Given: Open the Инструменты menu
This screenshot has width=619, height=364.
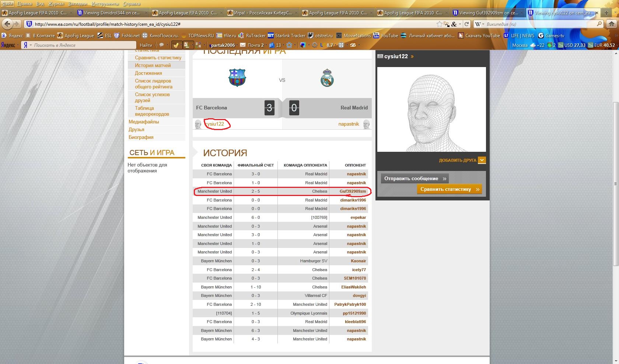Looking at the screenshot, I should pyautogui.click(x=105, y=4).
